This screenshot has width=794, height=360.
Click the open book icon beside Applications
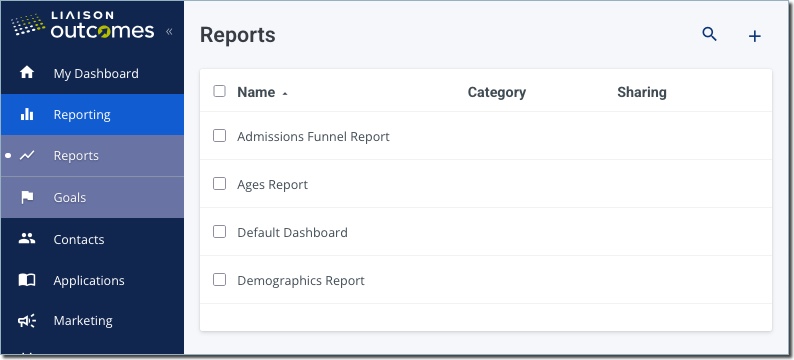click(27, 280)
